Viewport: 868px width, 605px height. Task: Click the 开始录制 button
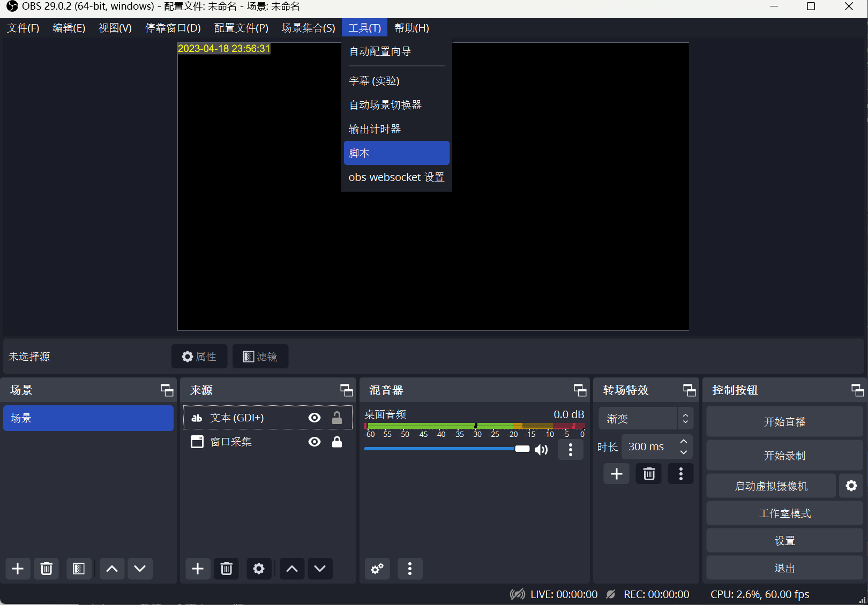click(x=784, y=456)
